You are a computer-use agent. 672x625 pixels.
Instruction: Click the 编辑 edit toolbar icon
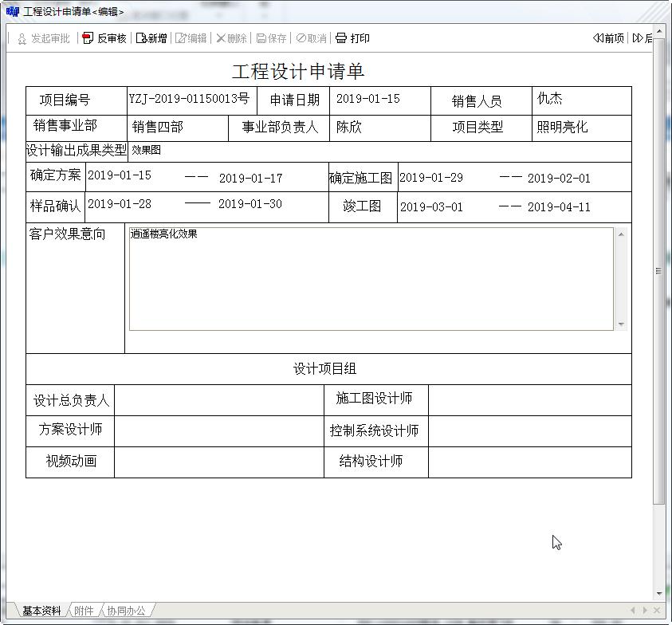click(x=191, y=38)
